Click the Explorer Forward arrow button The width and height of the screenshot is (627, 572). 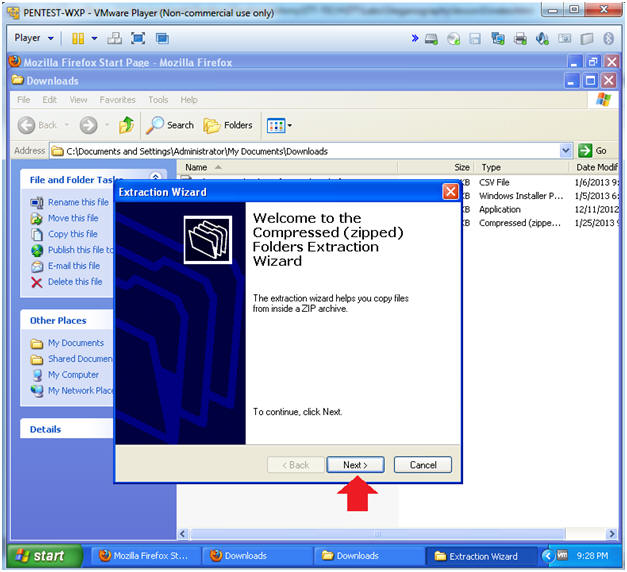[88, 125]
